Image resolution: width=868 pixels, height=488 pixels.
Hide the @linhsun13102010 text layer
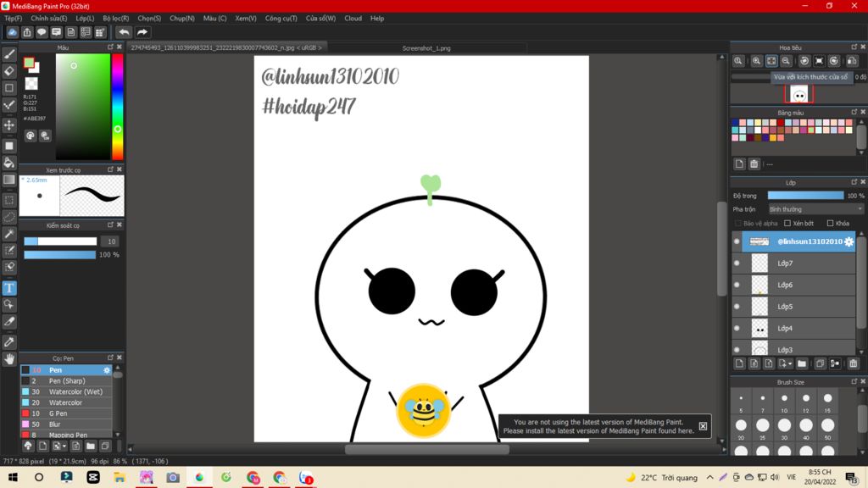coord(737,241)
